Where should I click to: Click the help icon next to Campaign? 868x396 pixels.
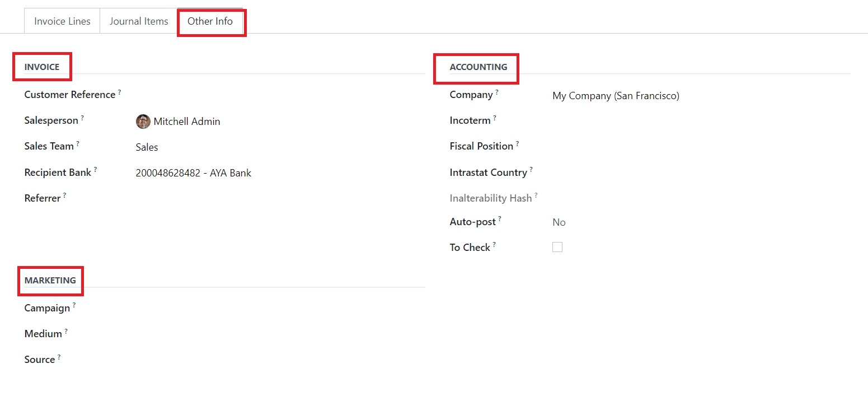click(x=74, y=305)
